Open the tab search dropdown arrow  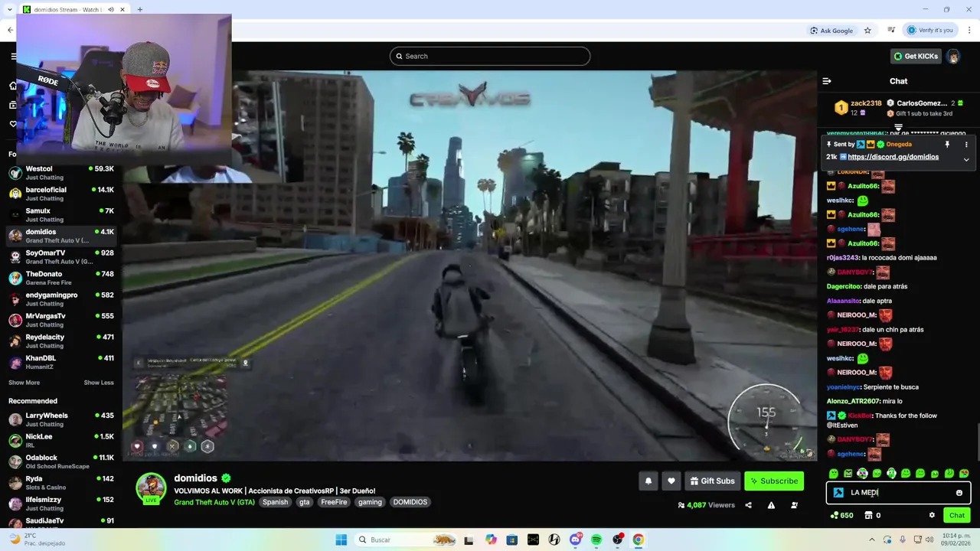pyautogui.click(x=8, y=10)
